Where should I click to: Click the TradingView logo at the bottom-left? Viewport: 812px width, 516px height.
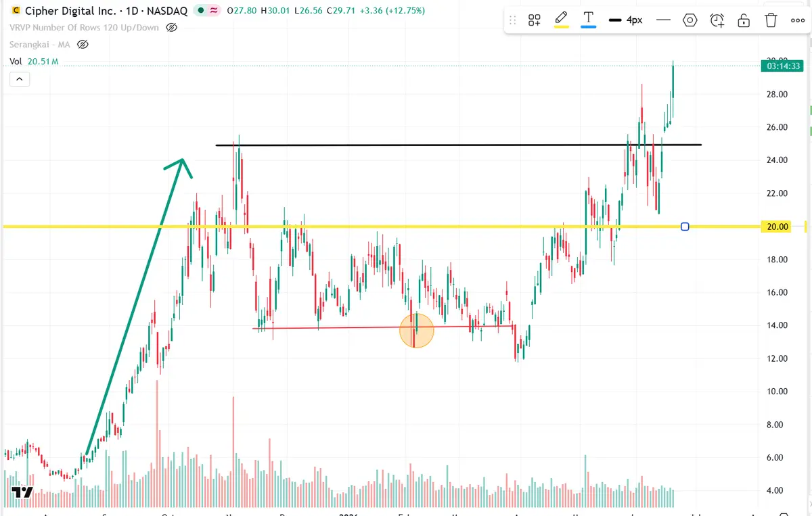pos(23,492)
